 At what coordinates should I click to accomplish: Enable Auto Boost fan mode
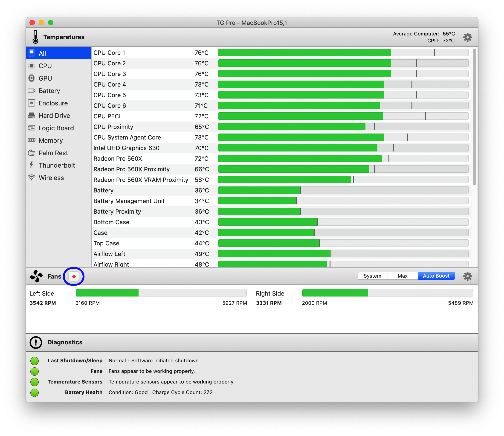point(436,276)
